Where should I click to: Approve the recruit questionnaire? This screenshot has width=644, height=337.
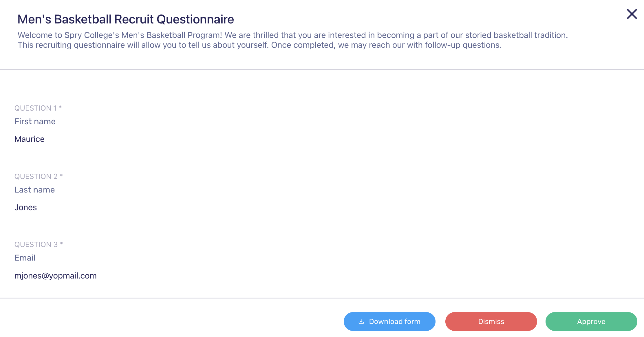coord(591,321)
